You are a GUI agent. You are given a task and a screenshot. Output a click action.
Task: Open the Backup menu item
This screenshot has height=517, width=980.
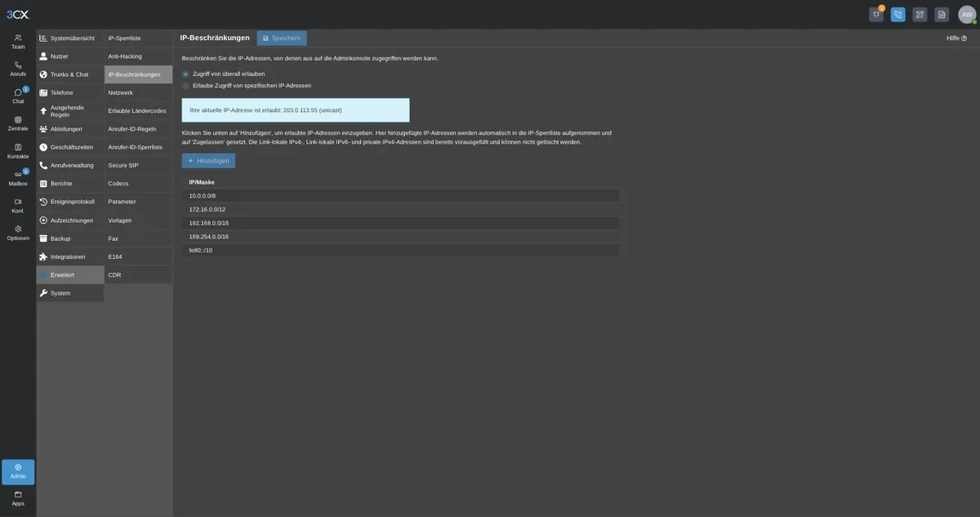coord(70,238)
